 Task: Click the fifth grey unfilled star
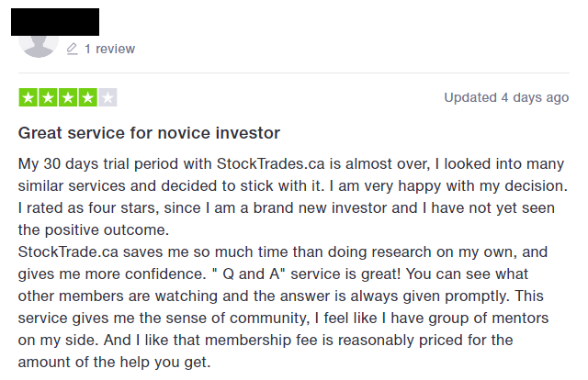(107, 97)
